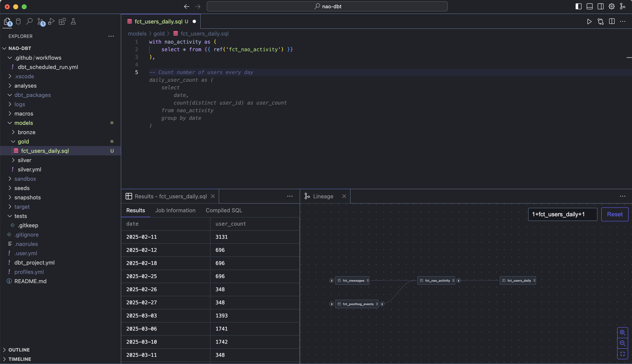Screen dimensions: 632x364
Task: Run the fct_users_daily.sql query
Action: [589, 22]
